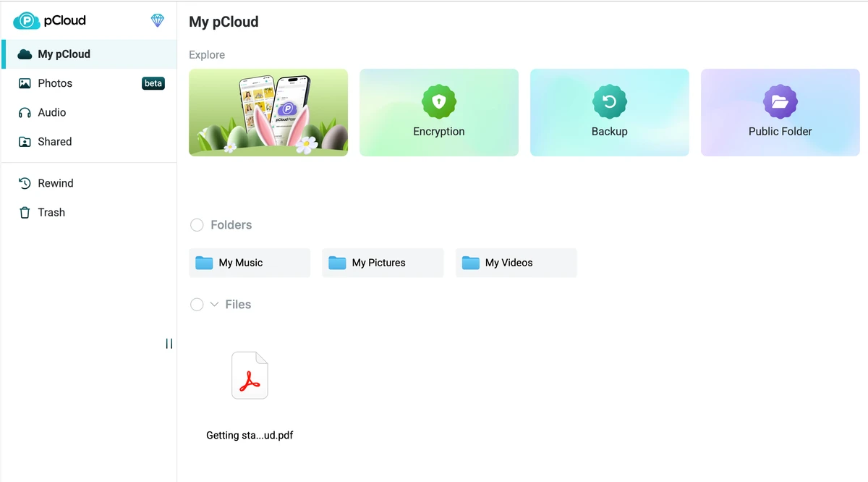This screenshot has height=482, width=868.
Task: Click the purple Public Folder icon
Action: coord(780,102)
